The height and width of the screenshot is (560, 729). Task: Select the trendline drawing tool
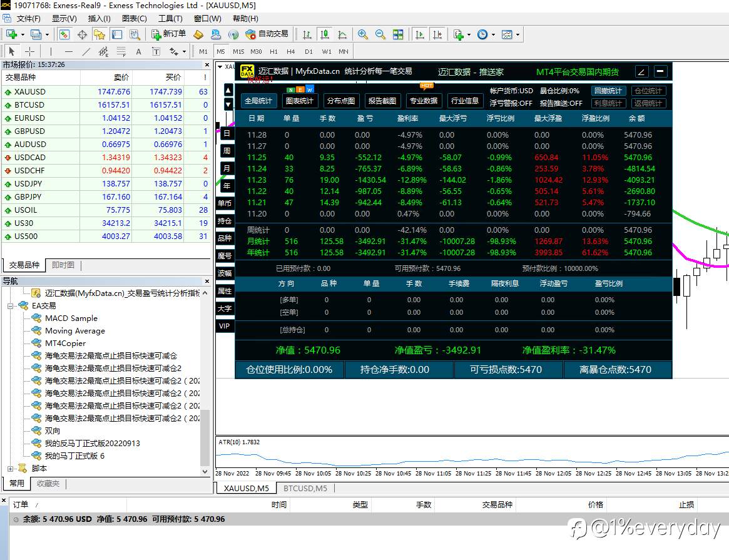tap(86, 51)
